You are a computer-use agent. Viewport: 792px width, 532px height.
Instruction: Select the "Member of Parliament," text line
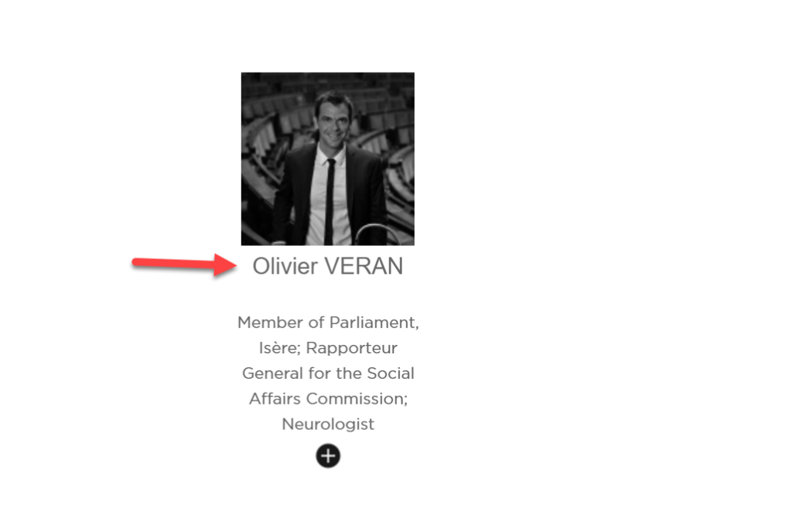click(328, 322)
